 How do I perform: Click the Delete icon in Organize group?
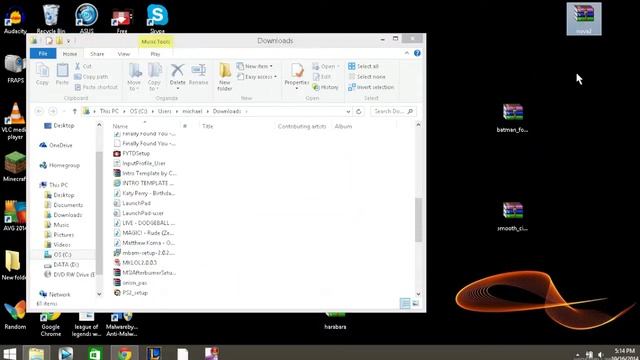(178, 75)
